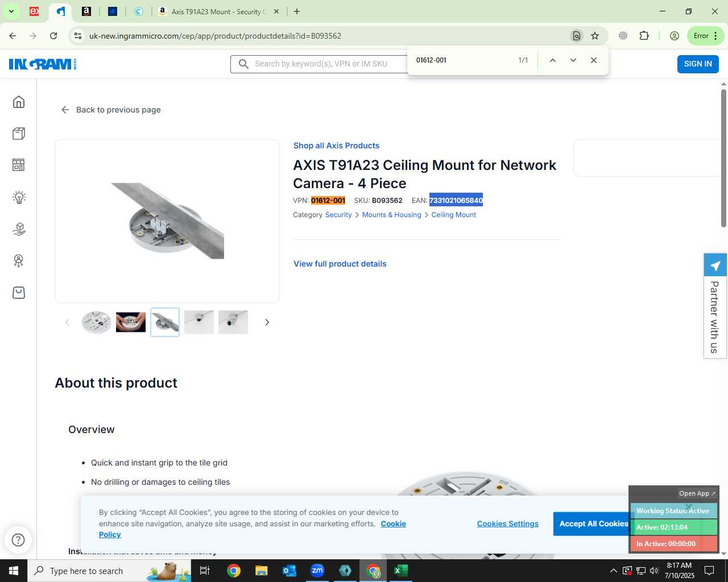Switch to the red 'ex' browser tab

pos(34,11)
